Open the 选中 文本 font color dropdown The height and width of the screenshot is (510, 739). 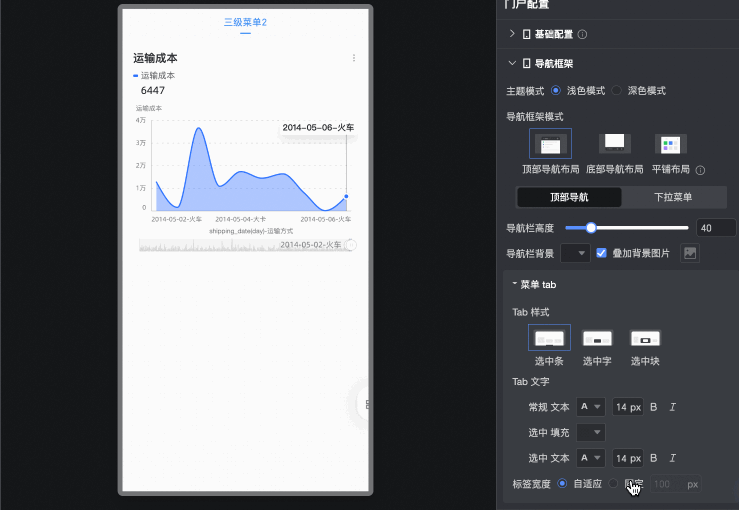pyautogui.click(x=591, y=458)
